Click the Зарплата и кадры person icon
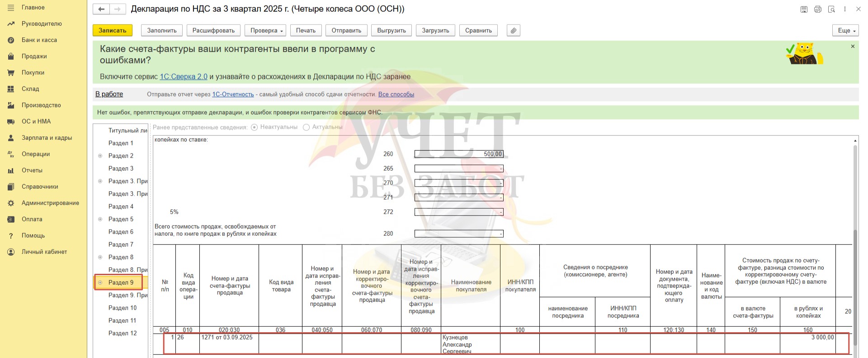This screenshot has height=358, width=868. pos(11,138)
